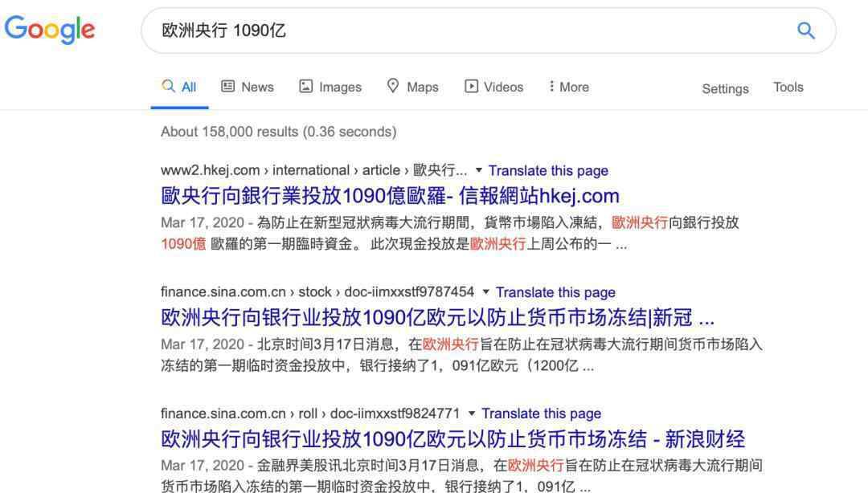The image size is (868, 493).
Task: Open the Videos tab
Action: point(493,87)
